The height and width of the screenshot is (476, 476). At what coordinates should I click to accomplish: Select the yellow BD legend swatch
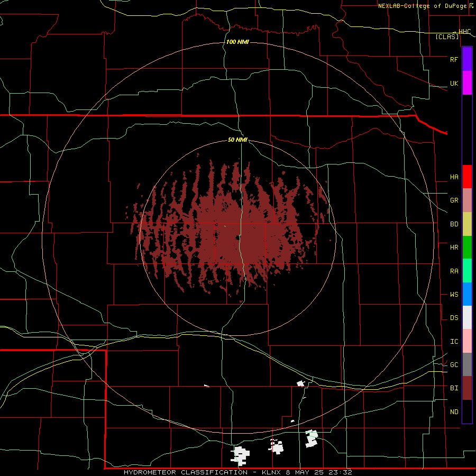tap(467, 224)
